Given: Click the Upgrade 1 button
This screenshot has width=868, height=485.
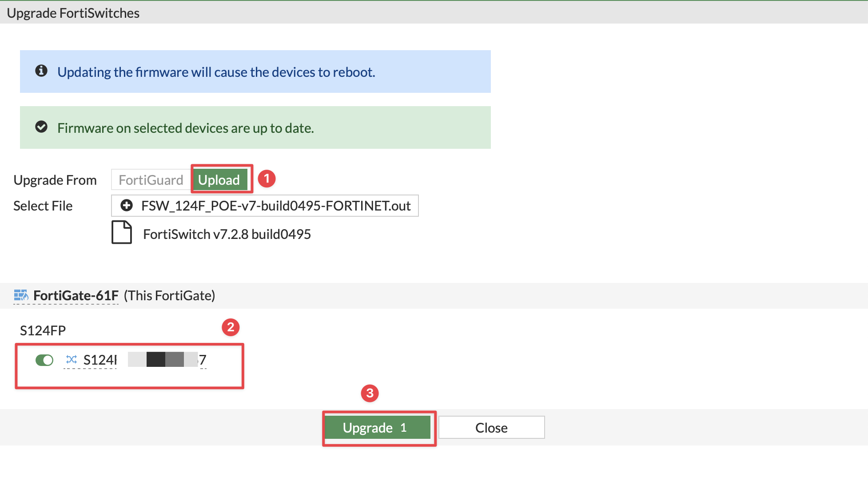Looking at the screenshot, I should (378, 428).
